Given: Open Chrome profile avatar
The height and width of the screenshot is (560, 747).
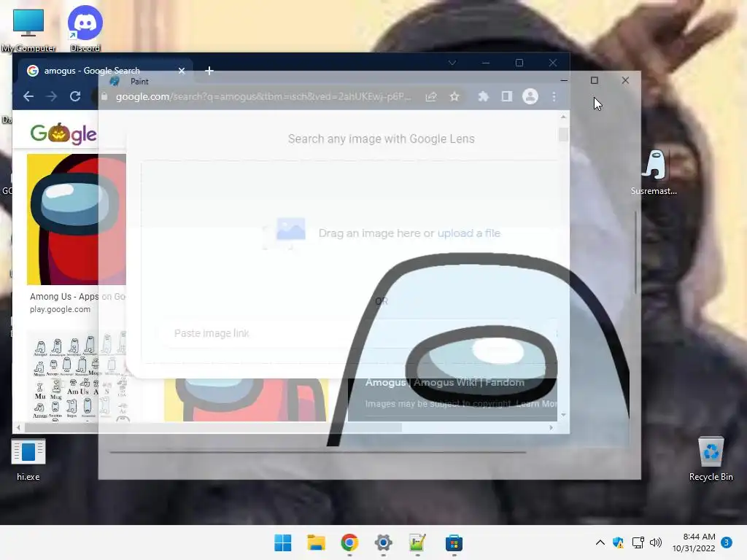Looking at the screenshot, I should coord(530,97).
